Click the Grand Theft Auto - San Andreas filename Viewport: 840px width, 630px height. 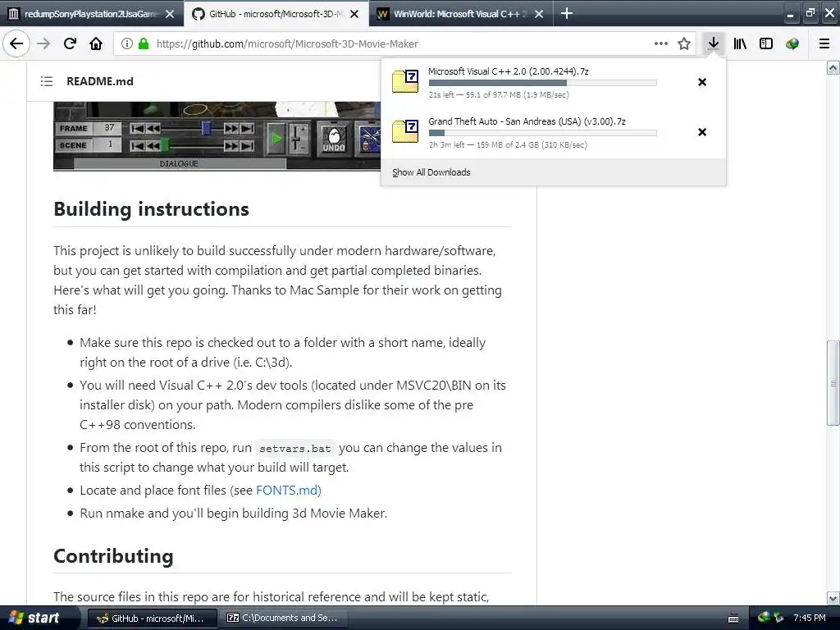tap(527, 121)
